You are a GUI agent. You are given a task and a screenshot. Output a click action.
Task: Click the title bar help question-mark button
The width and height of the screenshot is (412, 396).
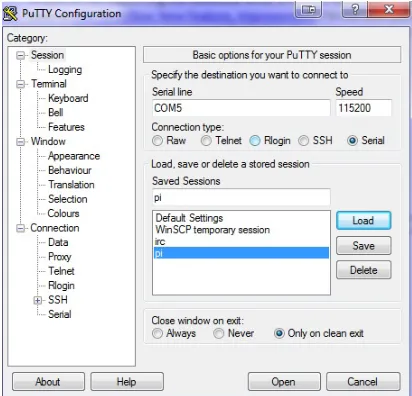(355, 9)
